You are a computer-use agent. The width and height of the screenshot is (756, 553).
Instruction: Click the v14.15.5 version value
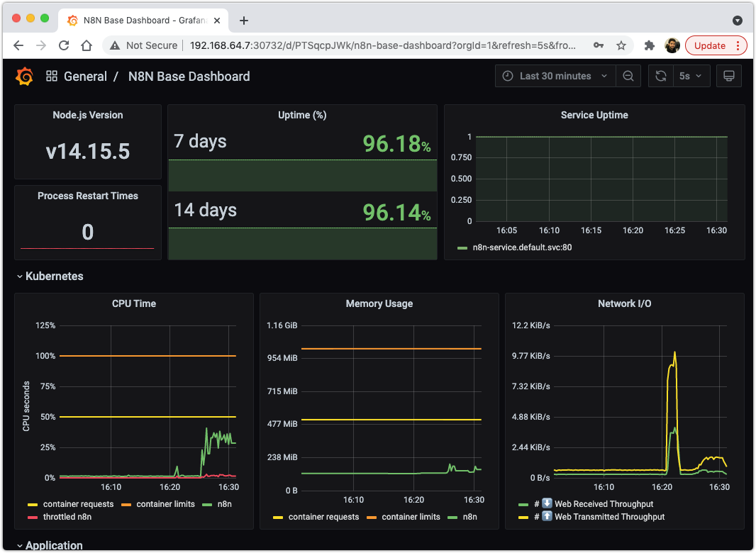coord(88,152)
